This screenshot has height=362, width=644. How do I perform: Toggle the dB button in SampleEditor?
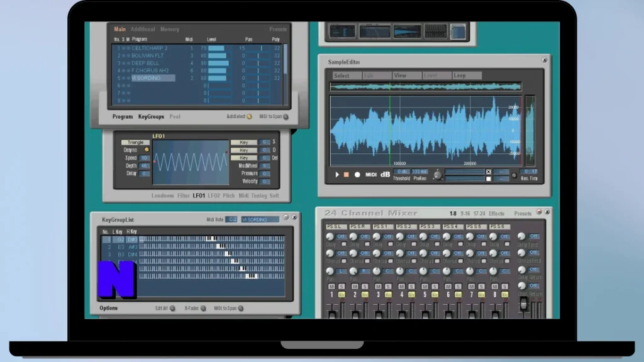(385, 175)
